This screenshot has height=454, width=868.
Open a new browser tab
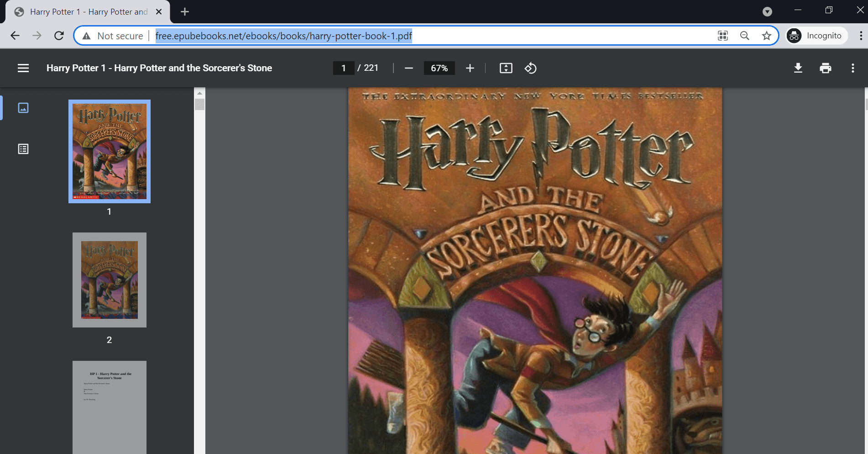(x=184, y=12)
